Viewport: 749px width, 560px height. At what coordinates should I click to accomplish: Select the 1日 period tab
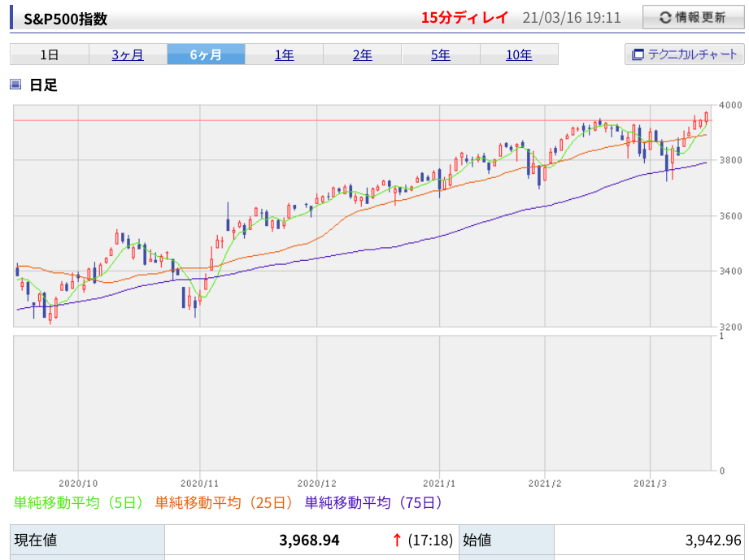[x=49, y=54]
